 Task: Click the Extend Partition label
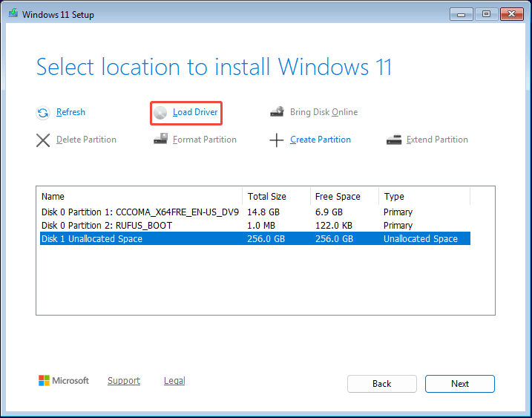437,140
